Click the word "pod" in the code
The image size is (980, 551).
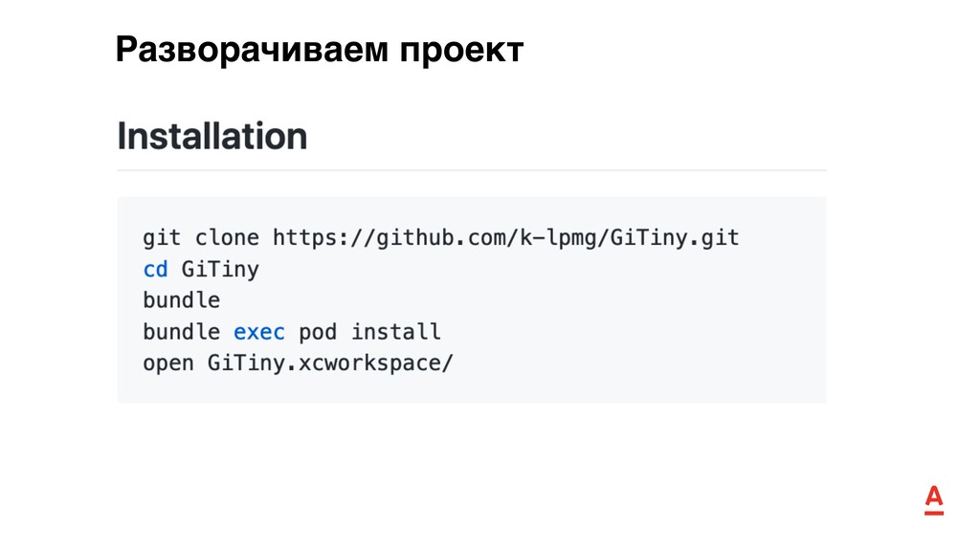click(318, 332)
